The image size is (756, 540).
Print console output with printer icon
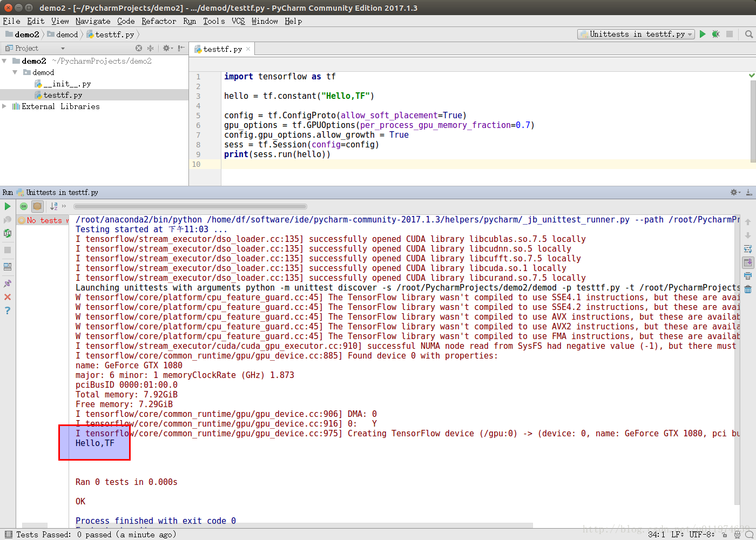[x=748, y=276]
